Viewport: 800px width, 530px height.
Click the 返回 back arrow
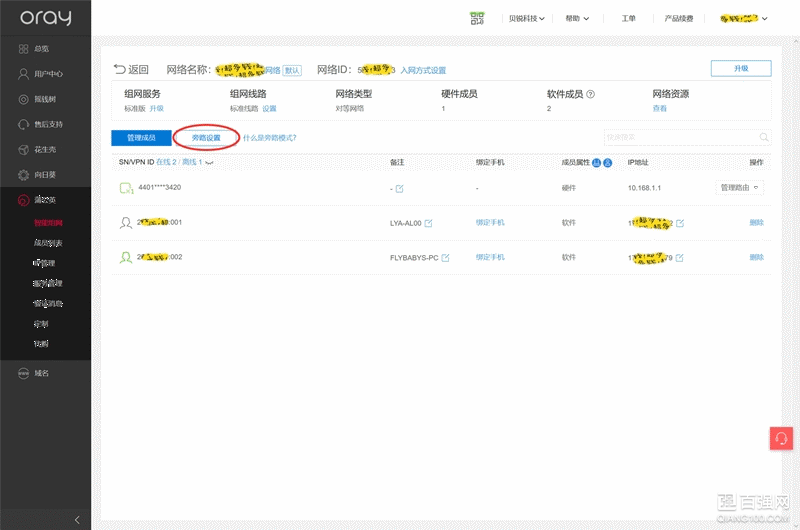point(131,69)
